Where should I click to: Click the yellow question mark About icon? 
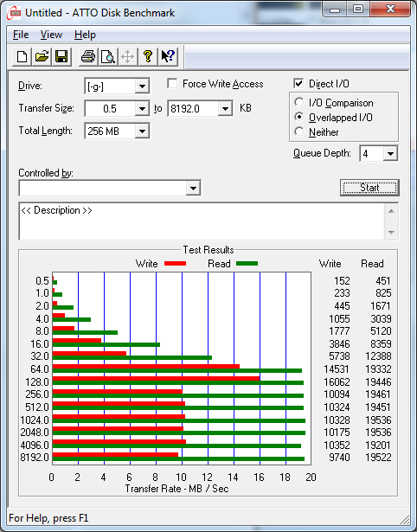(148, 56)
